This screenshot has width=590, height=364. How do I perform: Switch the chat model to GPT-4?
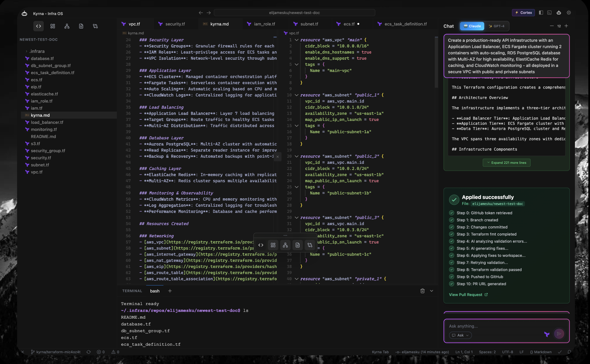pyautogui.click(x=497, y=26)
